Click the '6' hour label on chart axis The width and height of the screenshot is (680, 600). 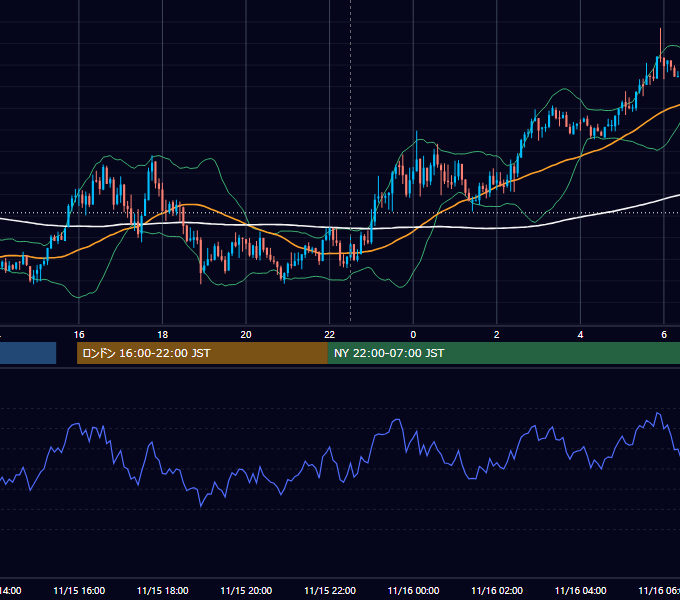pyautogui.click(x=664, y=335)
